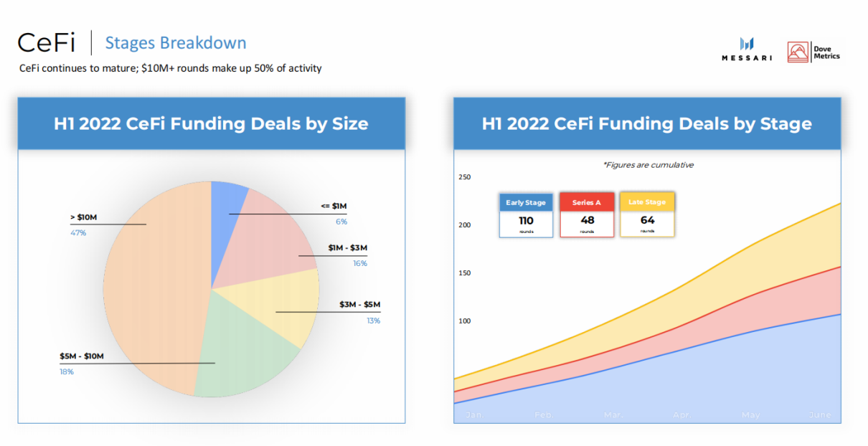This screenshot has height=446, width=868.
Task: Click the 250 y-axis label
Action: (464, 176)
